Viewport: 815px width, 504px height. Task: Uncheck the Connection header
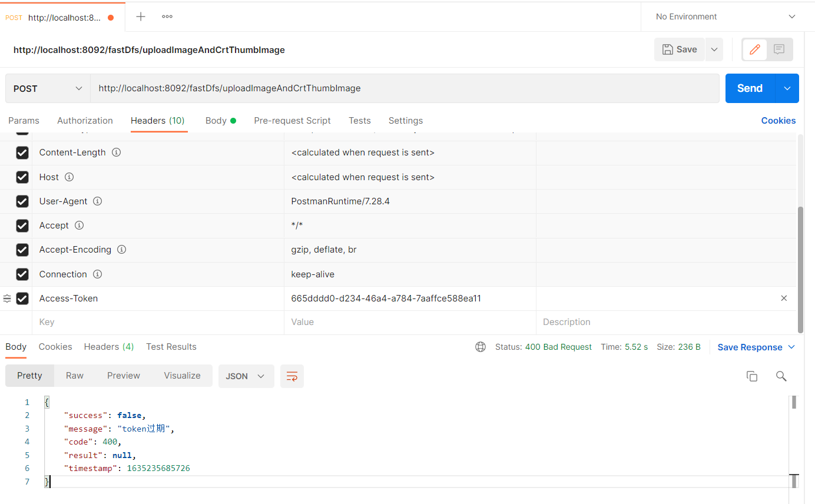coord(22,274)
